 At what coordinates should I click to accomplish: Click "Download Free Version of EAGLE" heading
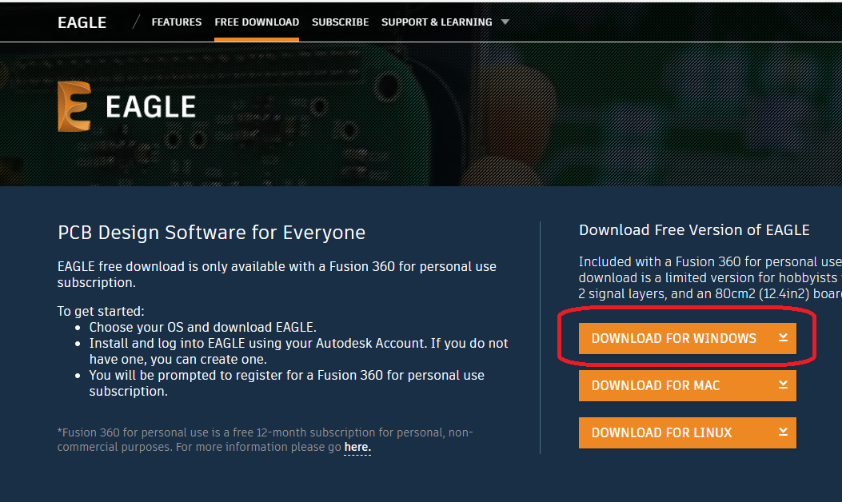(x=694, y=230)
